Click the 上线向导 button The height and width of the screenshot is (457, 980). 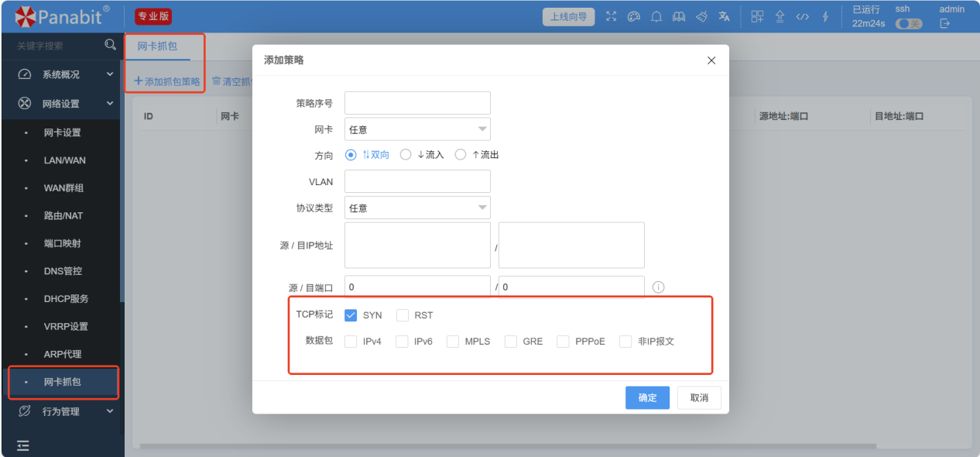[x=569, y=16]
